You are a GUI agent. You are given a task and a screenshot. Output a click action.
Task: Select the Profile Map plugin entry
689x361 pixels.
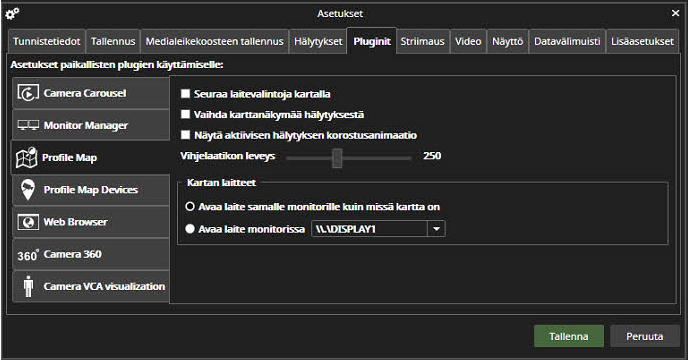pos(90,158)
